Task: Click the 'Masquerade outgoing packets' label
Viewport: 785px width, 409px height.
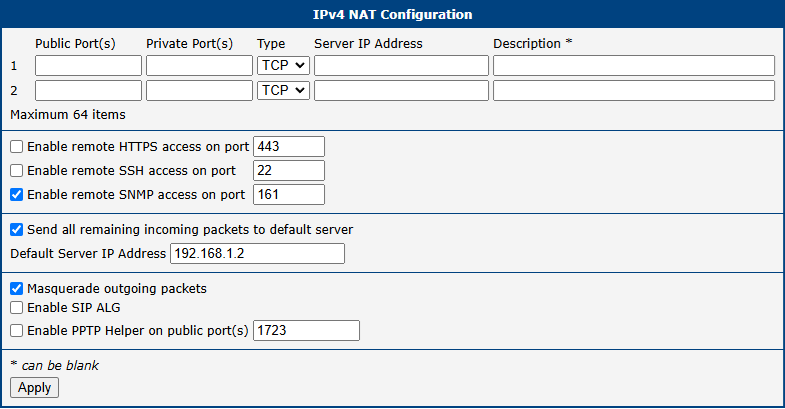Action: (117, 289)
